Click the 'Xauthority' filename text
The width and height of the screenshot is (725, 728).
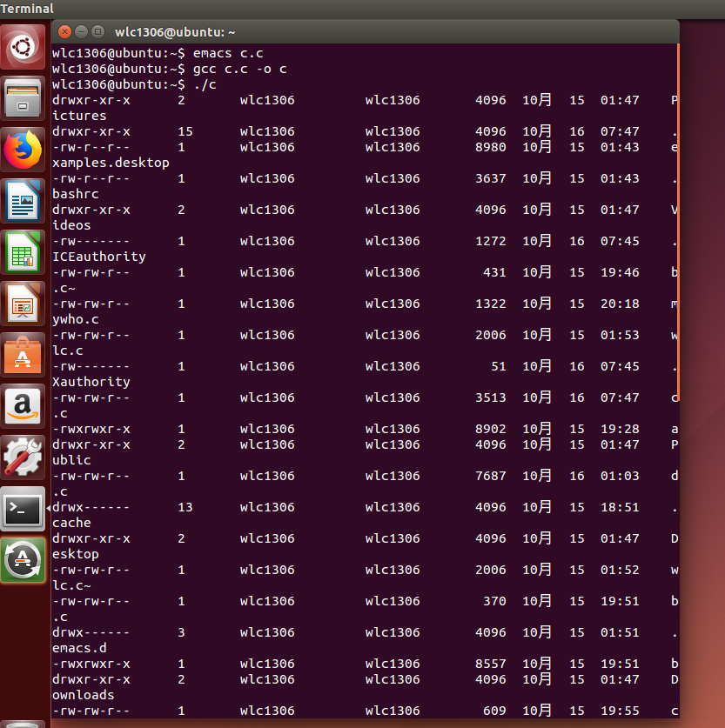point(91,382)
